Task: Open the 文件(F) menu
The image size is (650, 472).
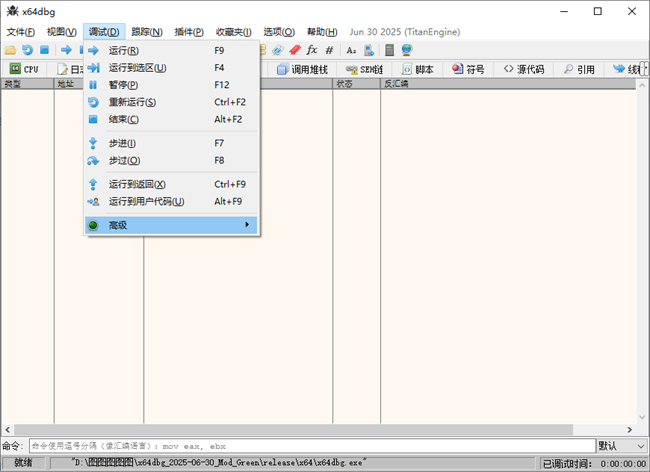Action: 20,32
